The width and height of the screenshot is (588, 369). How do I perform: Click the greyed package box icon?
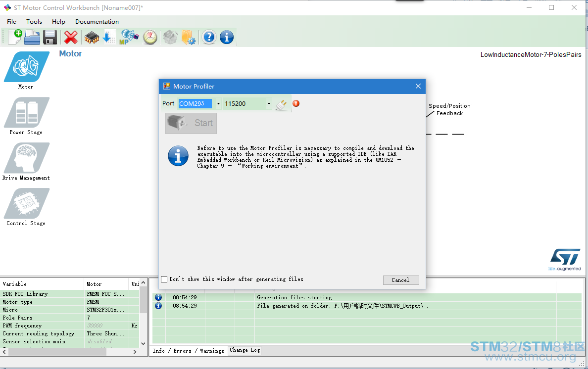(x=170, y=38)
